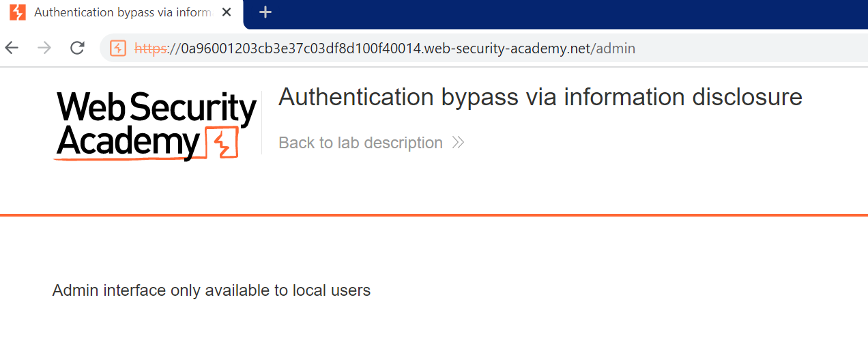Screen dimensions: 868x345
Task: Open site info via the address bar lightning icon
Action: pyautogui.click(x=118, y=48)
